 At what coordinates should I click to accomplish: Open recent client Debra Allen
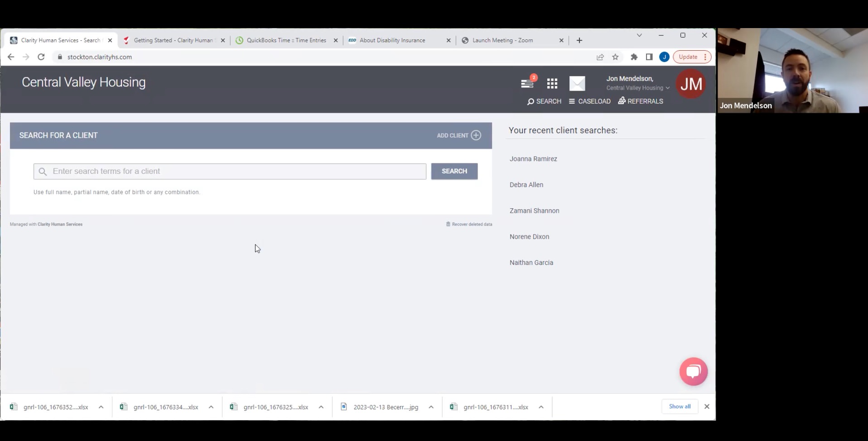click(x=526, y=185)
